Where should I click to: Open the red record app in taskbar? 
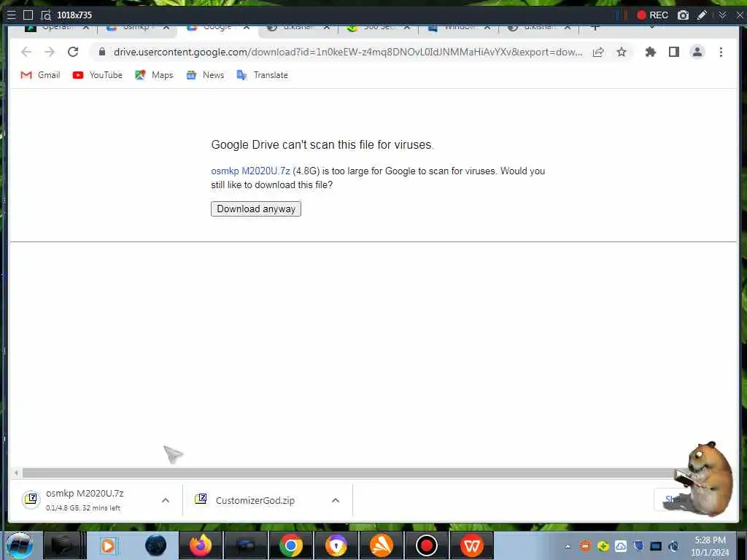(426, 545)
